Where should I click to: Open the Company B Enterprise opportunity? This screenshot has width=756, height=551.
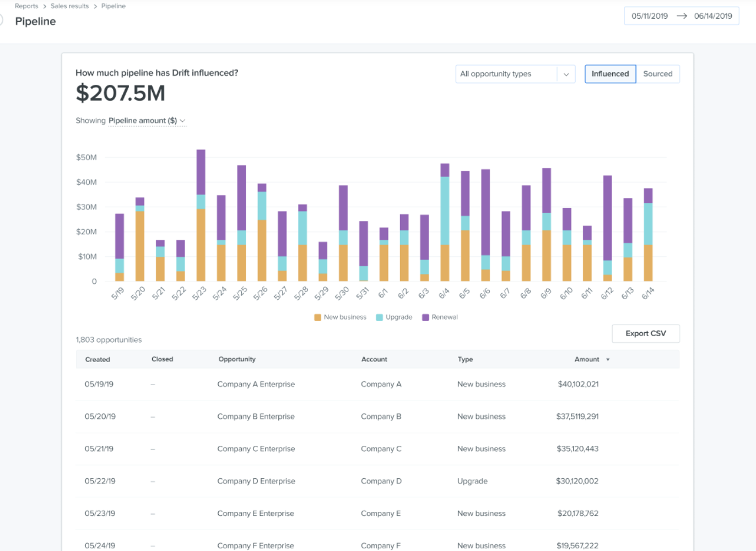tap(256, 417)
